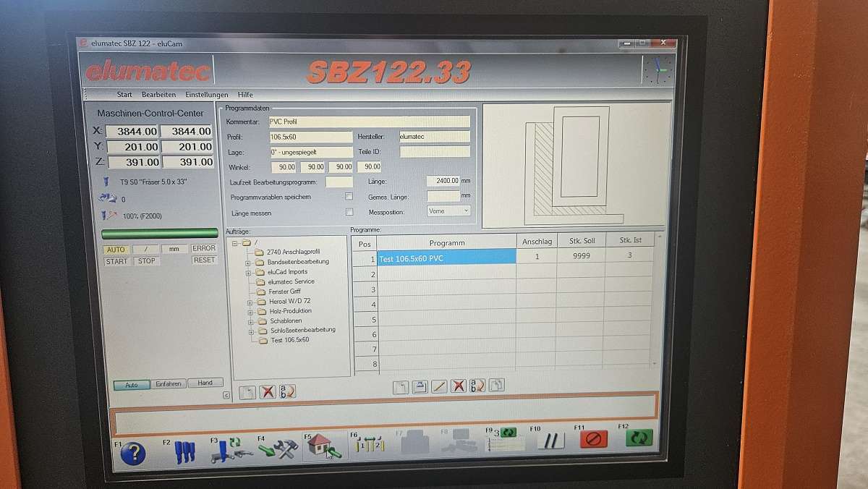Click load program icon under Programme table
This screenshot has height=489, width=868.
point(420,387)
